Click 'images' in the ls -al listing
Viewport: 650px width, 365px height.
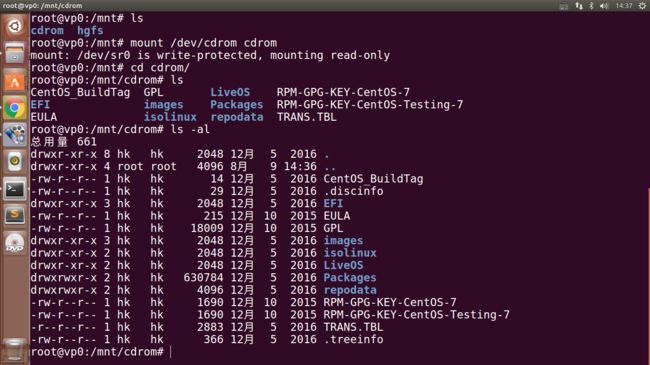343,241
